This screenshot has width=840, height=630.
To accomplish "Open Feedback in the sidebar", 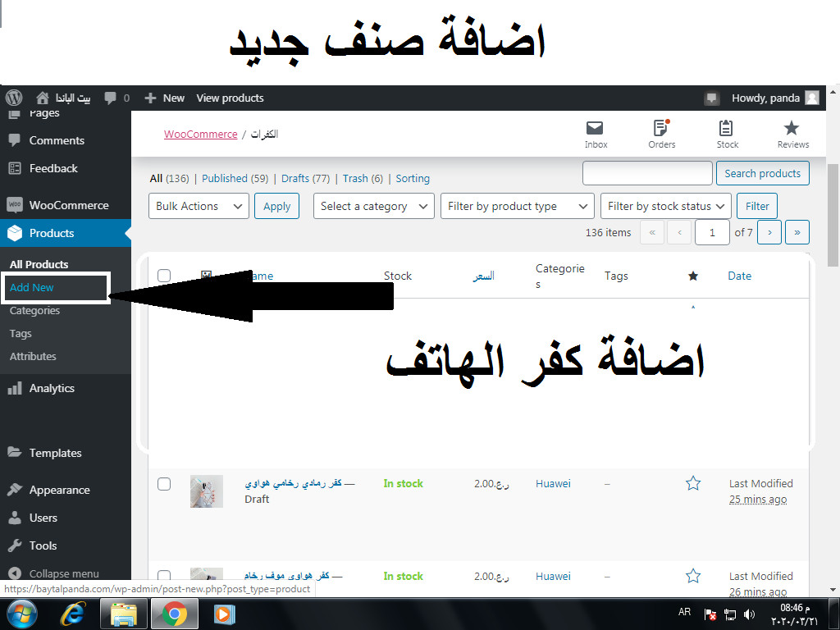I will (53, 168).
